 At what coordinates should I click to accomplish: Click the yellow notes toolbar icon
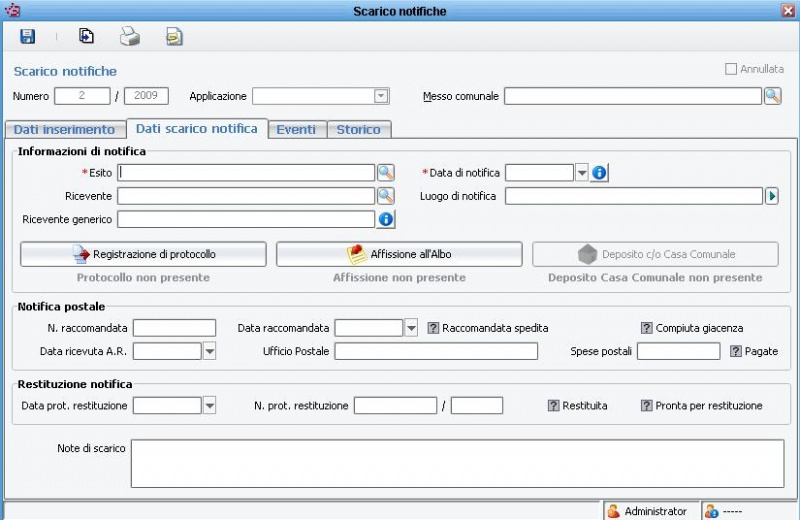pos(174,37)
